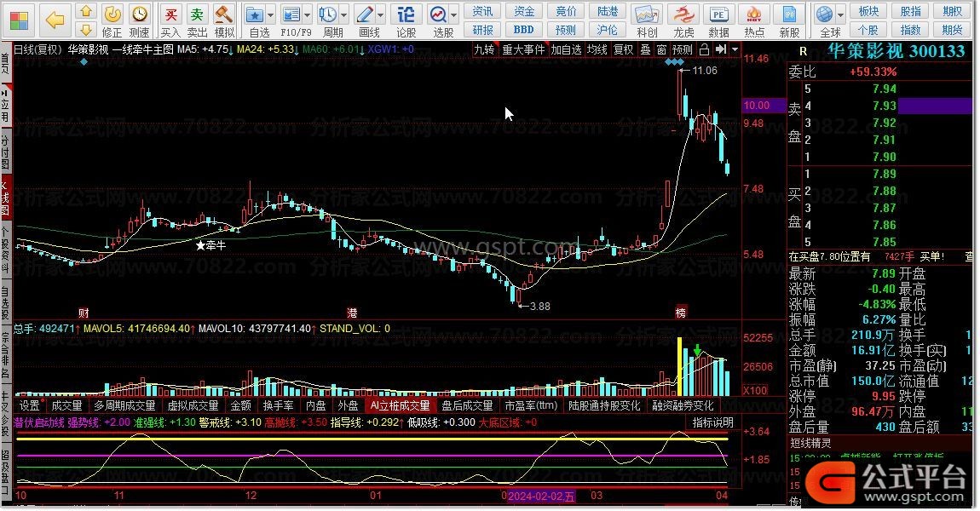Open 指标说明 indicator description
Screen dimensions: 980x511
pyautogui.click(x=712, y=422)
